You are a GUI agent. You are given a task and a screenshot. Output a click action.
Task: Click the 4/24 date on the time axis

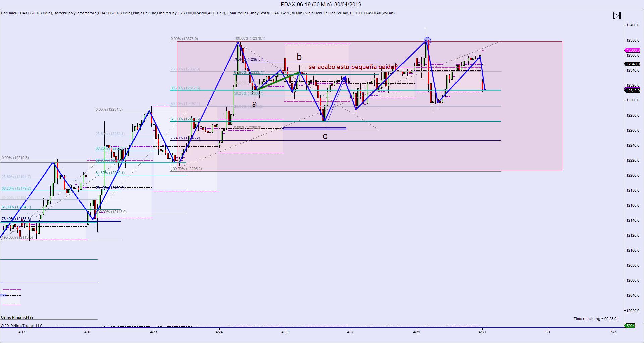click(219, 332)
